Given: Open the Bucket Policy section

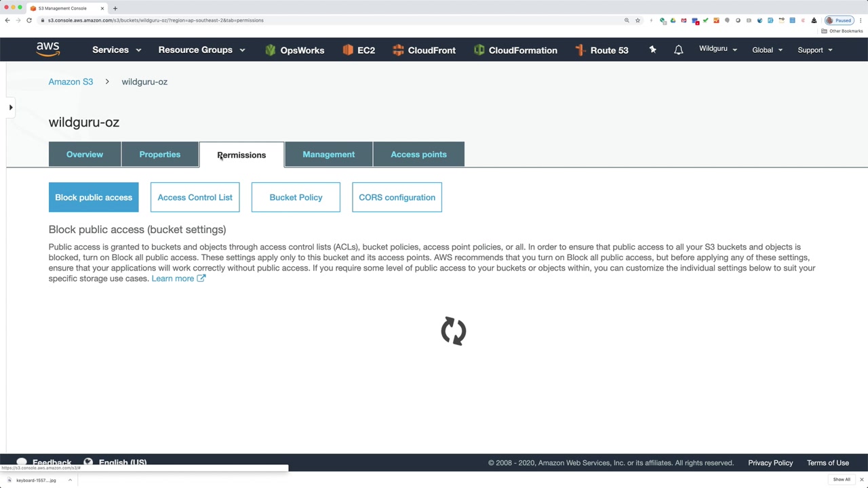Looking at the screenshot, I should click(x=296, y=197).
